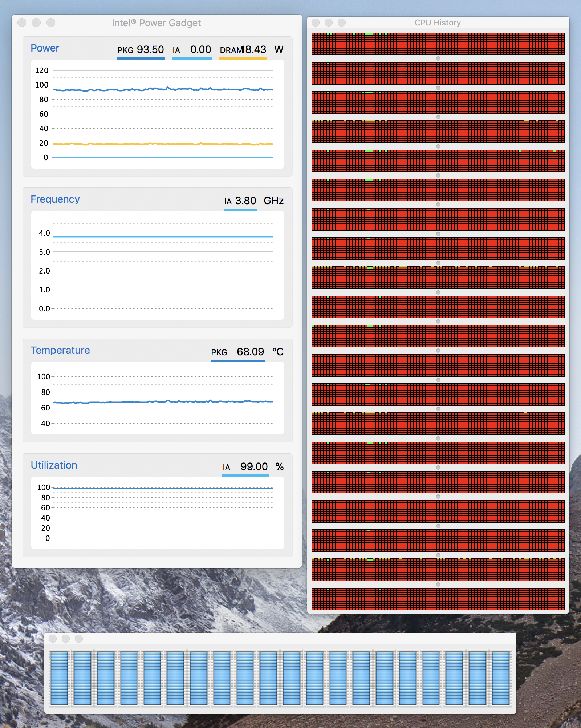Click the W unit label in Power header
Viewport: 581px width, 728px height.
[x=279, y=49]
